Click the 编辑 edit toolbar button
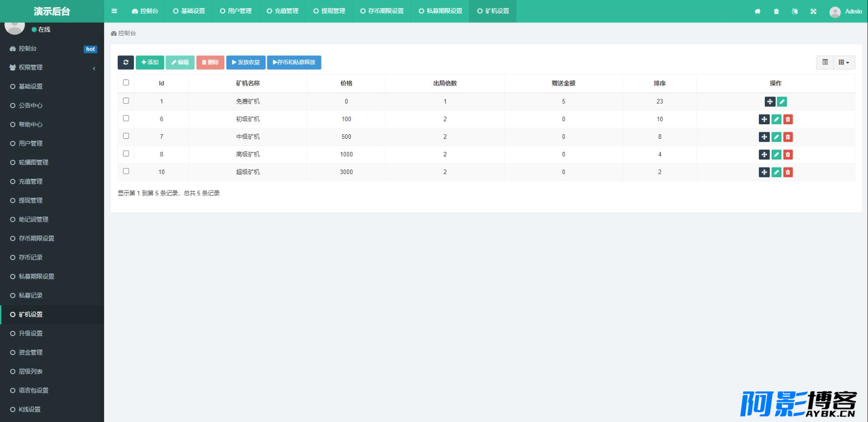Screen dimensions: 868x422 180,62
